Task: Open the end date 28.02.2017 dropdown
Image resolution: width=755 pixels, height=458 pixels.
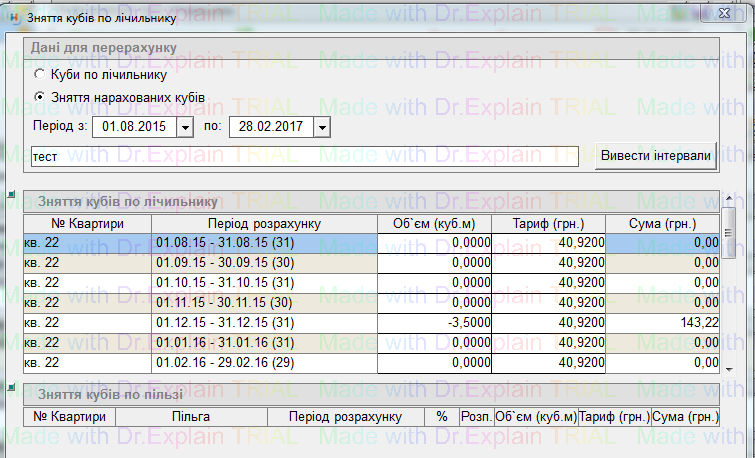Action: [x=321, y=128]
